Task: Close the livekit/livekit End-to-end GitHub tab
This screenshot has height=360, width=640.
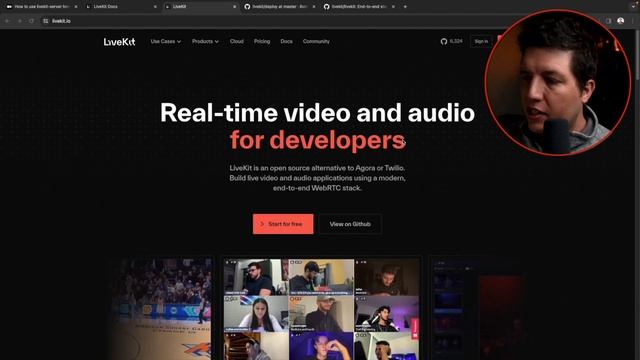Action: pos(393,7)
